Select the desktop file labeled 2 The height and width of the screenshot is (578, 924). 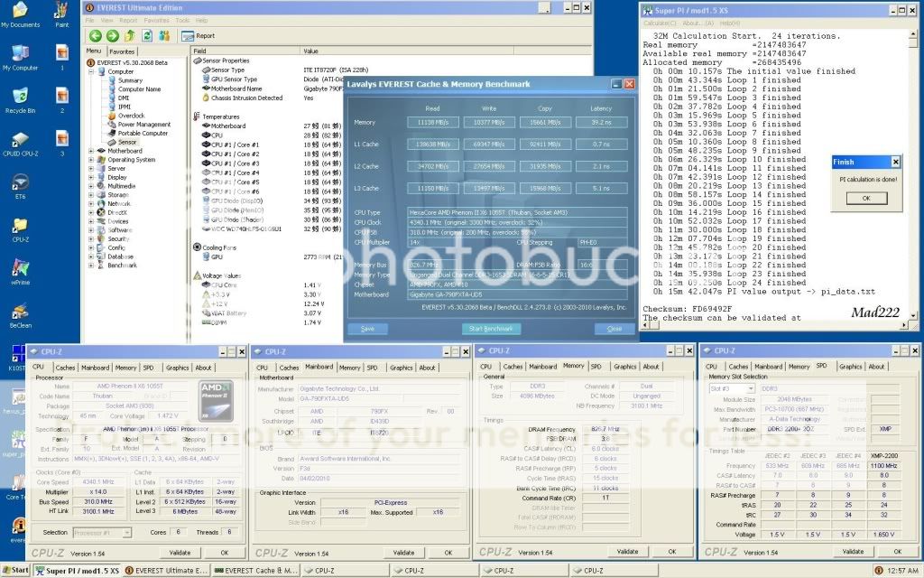(x=62, y=100)
